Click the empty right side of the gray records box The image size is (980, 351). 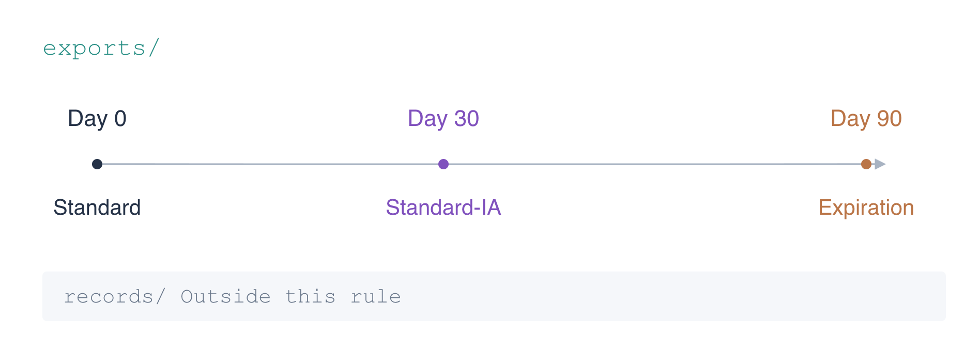[x=672, y=296]
